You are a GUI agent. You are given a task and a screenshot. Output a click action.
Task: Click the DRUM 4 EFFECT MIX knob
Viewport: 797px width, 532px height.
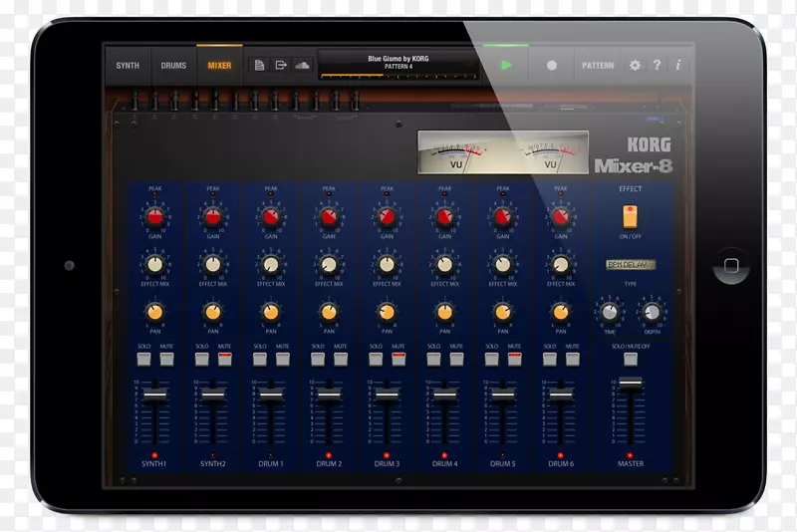point(444,265)
